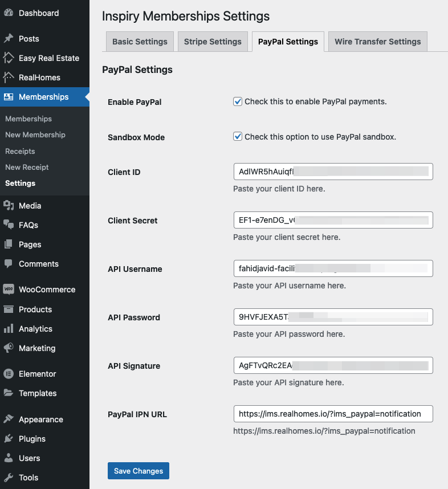Screen dimensions: 448x489
Task: Click the Dashboard gauge icon
Action: [x=9, y=13]
